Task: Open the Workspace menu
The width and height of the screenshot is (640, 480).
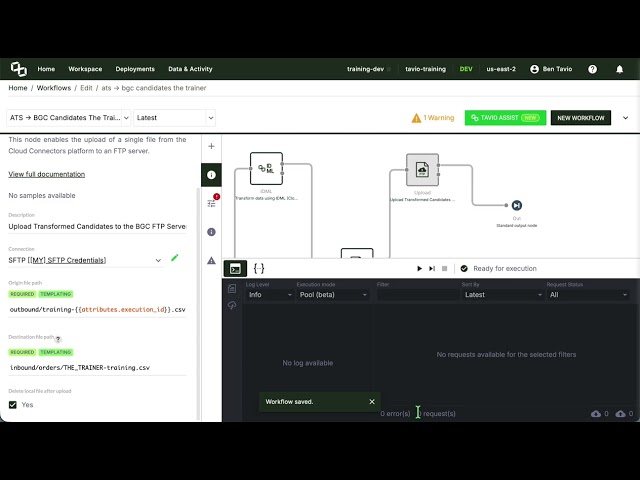Action: [85, 69]
